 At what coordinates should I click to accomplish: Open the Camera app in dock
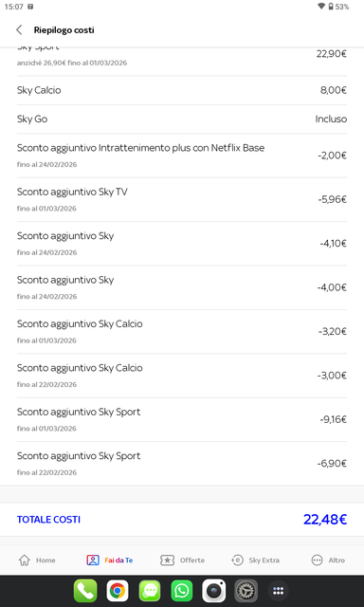point(214,591)
